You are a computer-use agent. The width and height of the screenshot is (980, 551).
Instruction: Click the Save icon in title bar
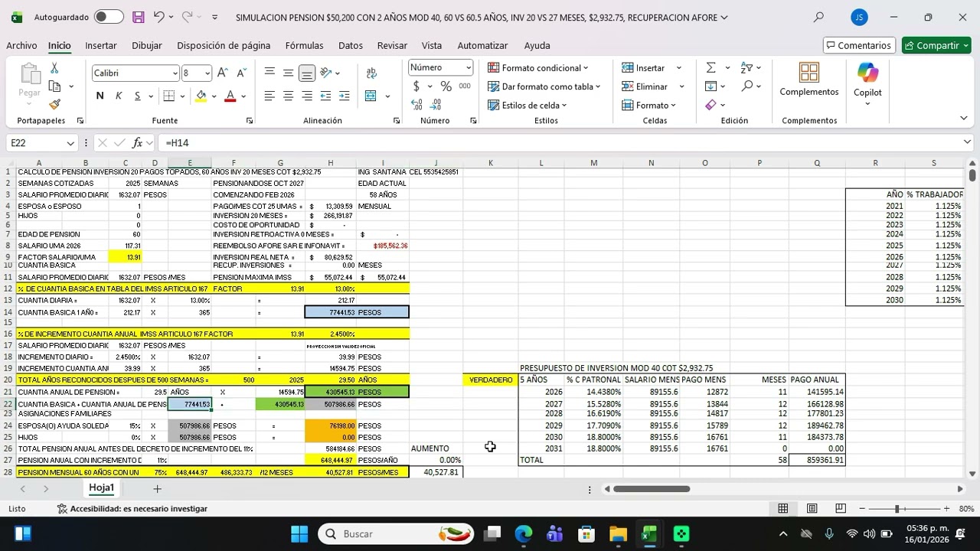138,17
